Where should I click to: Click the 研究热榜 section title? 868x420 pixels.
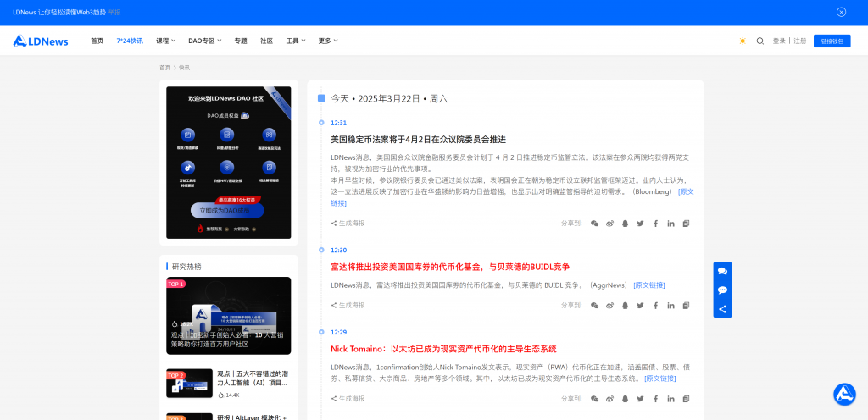point(186,267)
